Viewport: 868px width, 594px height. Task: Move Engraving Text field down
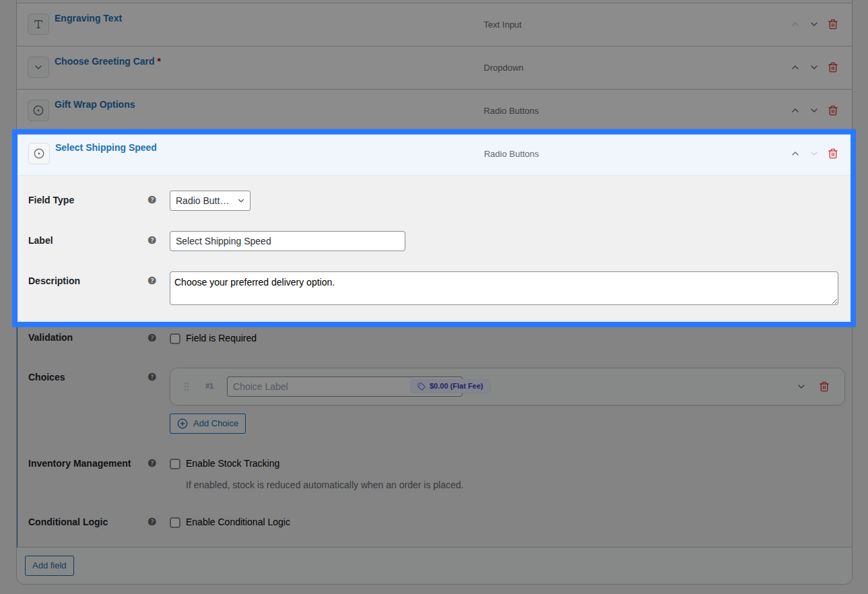[814, 24]
